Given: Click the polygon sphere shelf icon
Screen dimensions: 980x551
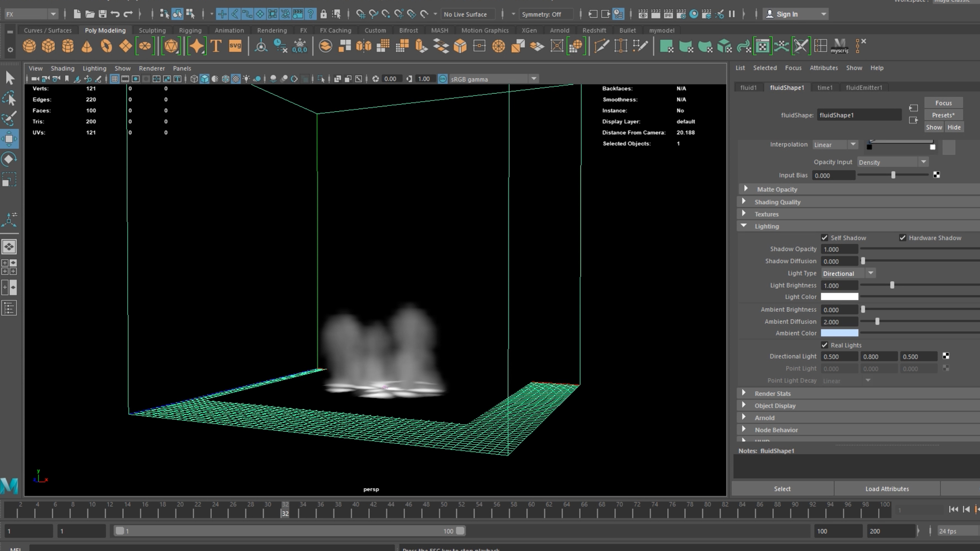Looking at the screenshot, I should pyautogui.click(x=29, y=46).
